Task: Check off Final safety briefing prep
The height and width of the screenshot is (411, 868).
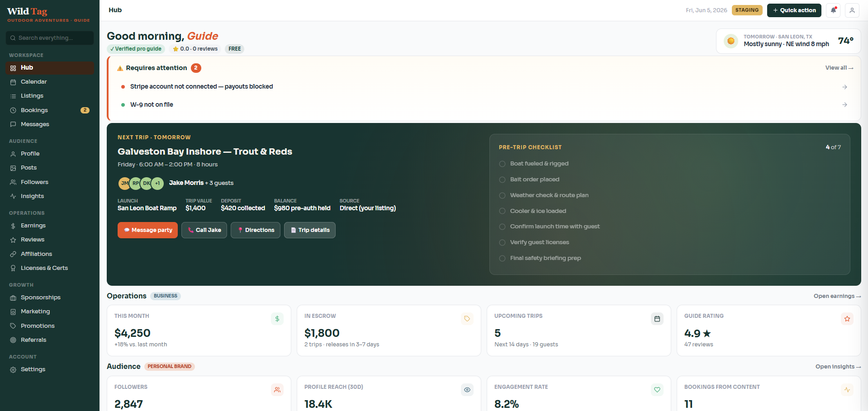Action: point(502,258)
